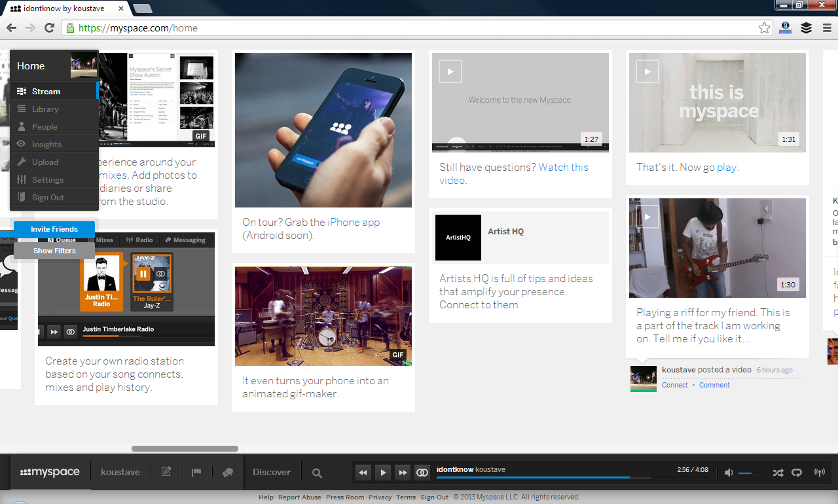Click the green padlock security icon
This screenshot has width=838, height=504.
click(x=70, y=28)
